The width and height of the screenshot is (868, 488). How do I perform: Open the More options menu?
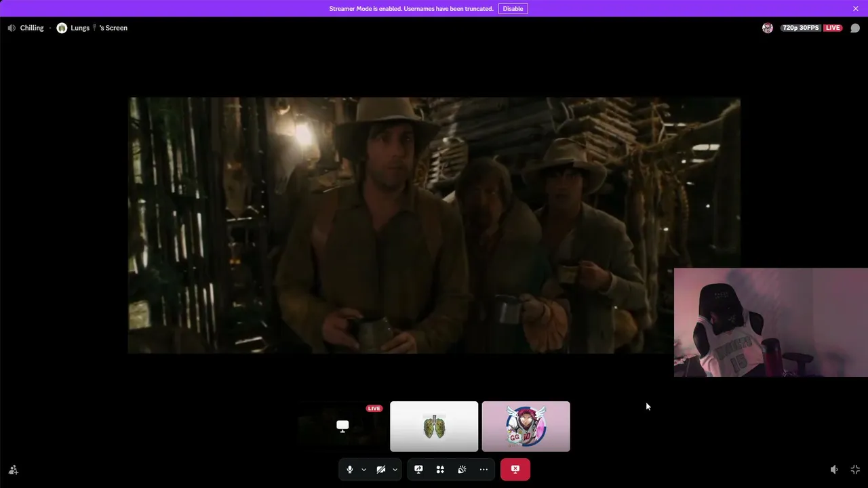pyautogui.click(x=484, y=469)
